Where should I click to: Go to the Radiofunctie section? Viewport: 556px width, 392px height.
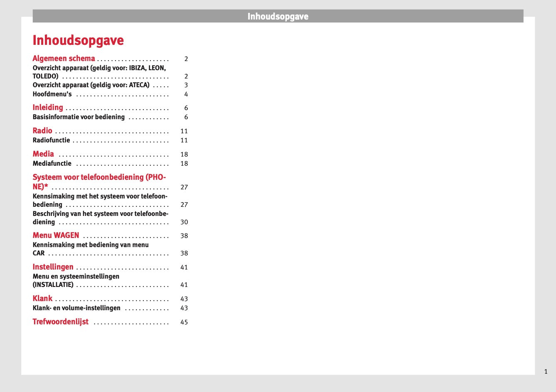52,140
